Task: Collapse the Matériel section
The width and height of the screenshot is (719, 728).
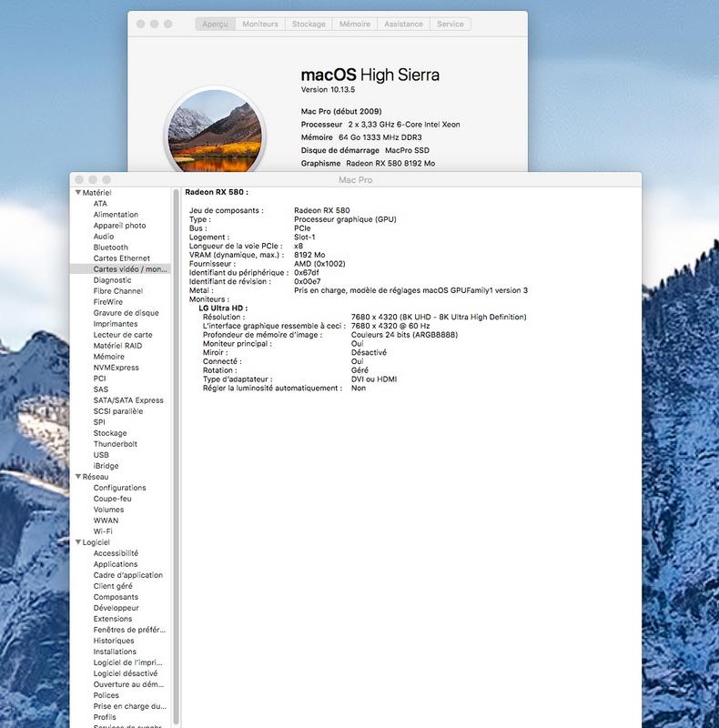Action: [78, 192]
